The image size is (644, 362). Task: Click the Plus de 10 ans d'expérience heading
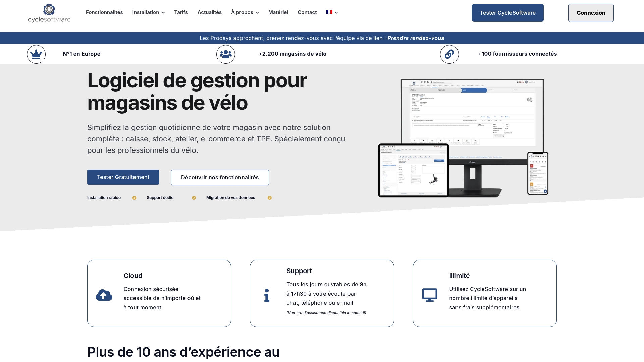tap(183, 352)
